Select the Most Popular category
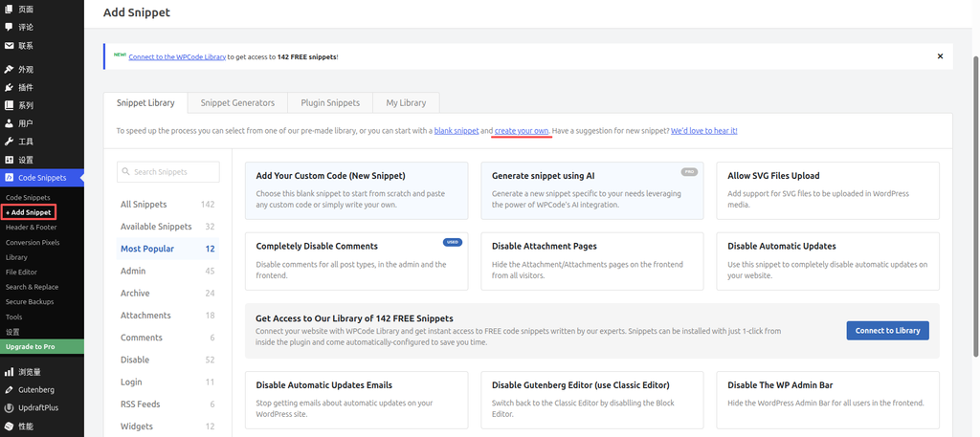The image size is (980, 437). tap(167, 249)
